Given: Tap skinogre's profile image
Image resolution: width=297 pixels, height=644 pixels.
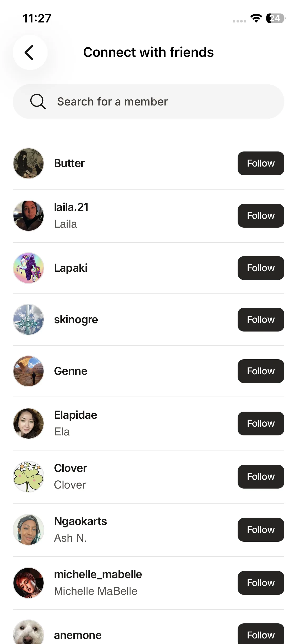Looking at the screenshot, I should tap(29, 320).
